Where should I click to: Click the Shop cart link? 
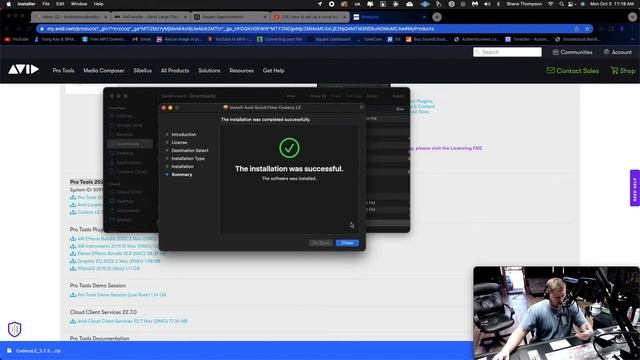pos(623,71)
